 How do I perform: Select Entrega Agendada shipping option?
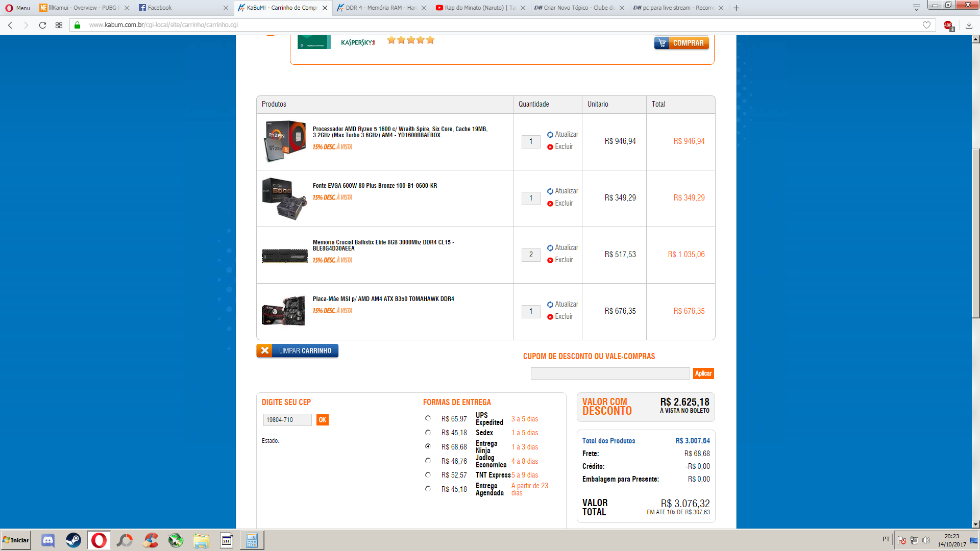(428, 489)
